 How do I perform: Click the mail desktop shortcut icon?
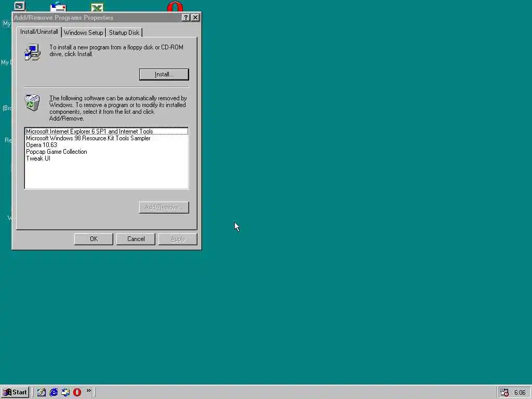58,7
